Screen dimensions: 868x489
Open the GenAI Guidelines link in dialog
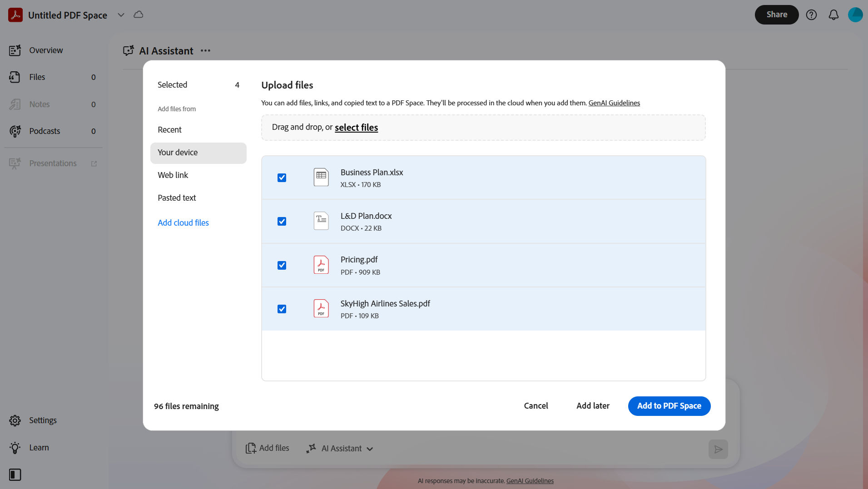(614, 103)
